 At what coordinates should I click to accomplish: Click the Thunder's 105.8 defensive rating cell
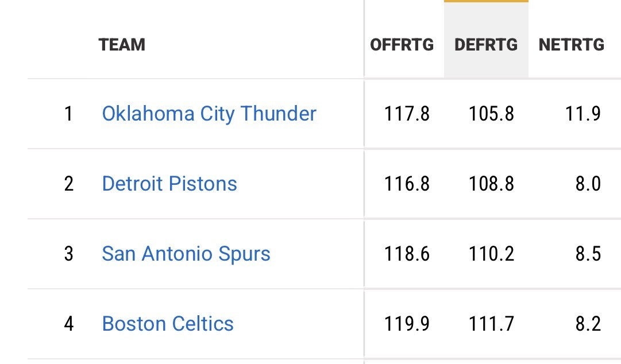pyautogui.click(x=491, y=114)
